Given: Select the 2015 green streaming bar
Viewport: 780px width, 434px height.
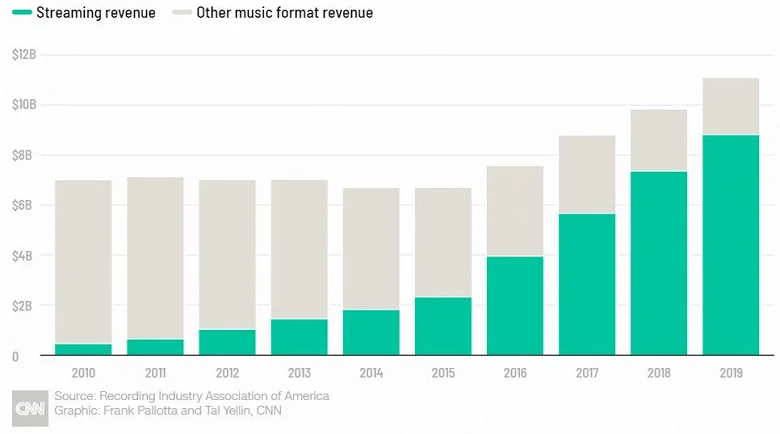Looking at the screenshot, I should 443,326.
